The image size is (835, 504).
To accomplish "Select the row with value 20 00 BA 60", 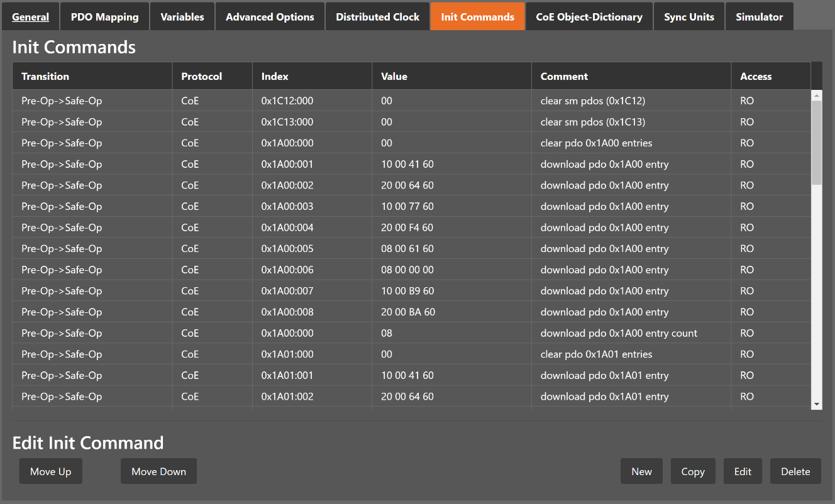I will tap(407, 312).
